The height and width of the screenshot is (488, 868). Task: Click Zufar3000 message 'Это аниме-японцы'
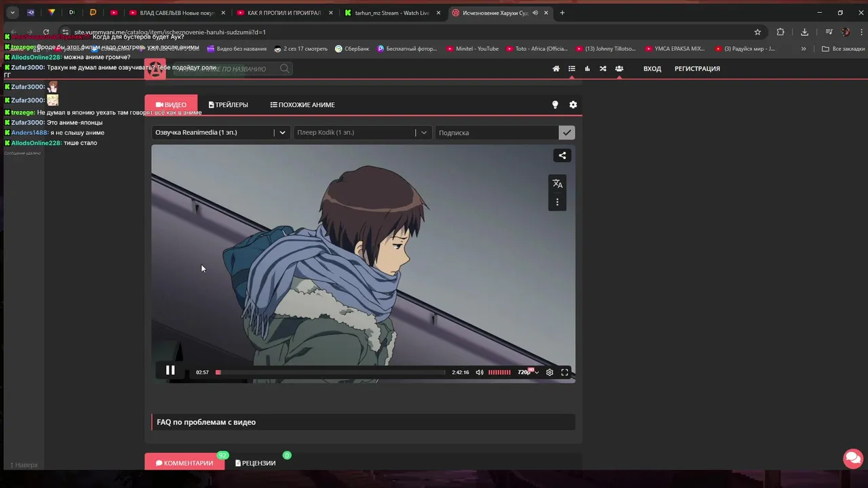[x=54, y=123]
